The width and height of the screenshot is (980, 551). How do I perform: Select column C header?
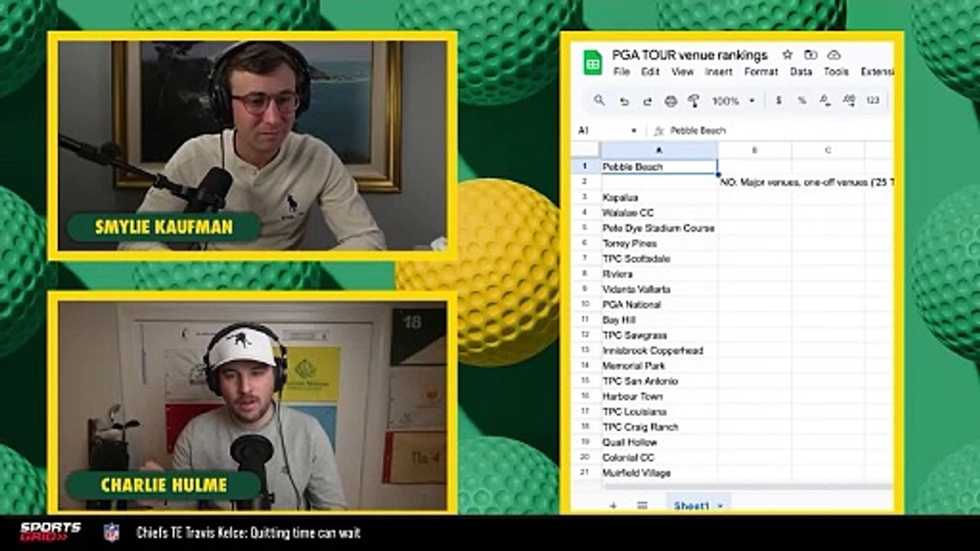pyautogui.click(x=828, y=151)
